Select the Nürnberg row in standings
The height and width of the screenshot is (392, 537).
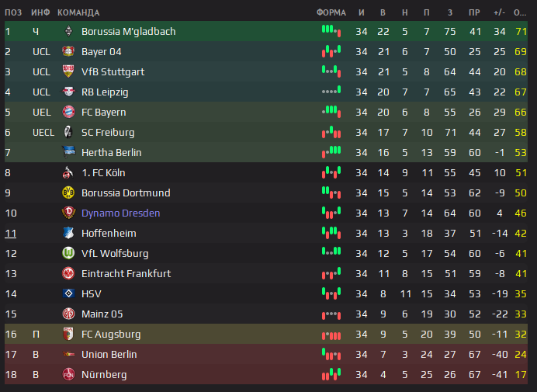click(x=266, y=374)
